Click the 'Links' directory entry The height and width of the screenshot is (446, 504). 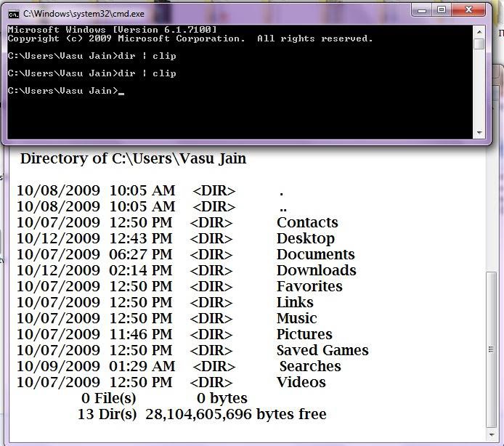[x=295, y=302]
